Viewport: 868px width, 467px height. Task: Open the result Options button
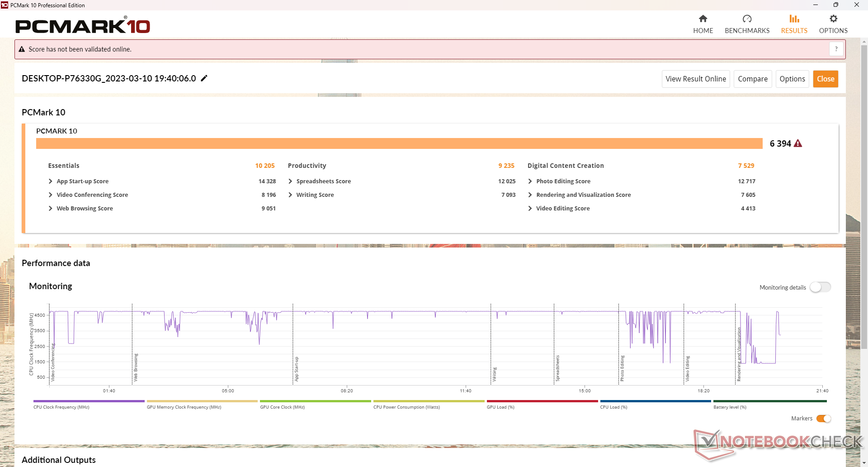[x=792, y=79]
